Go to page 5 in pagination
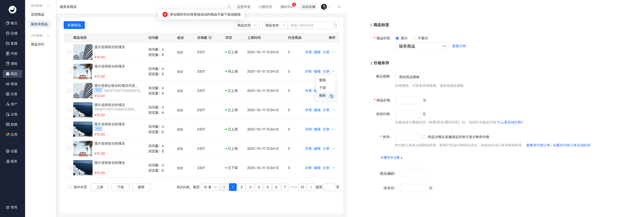The image size is (644, 217). (x=267, y=187)
